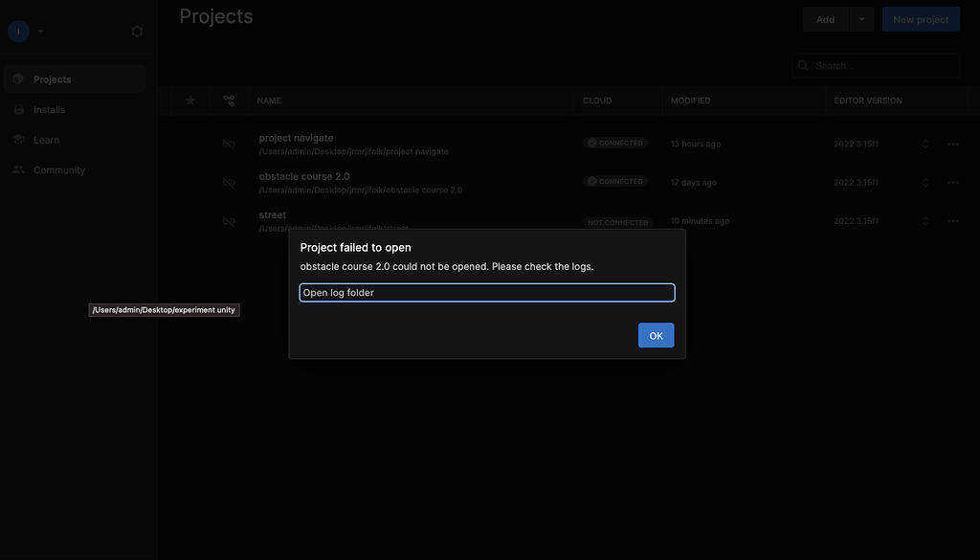Expand the account dropdown arrow

coord(39,30)
